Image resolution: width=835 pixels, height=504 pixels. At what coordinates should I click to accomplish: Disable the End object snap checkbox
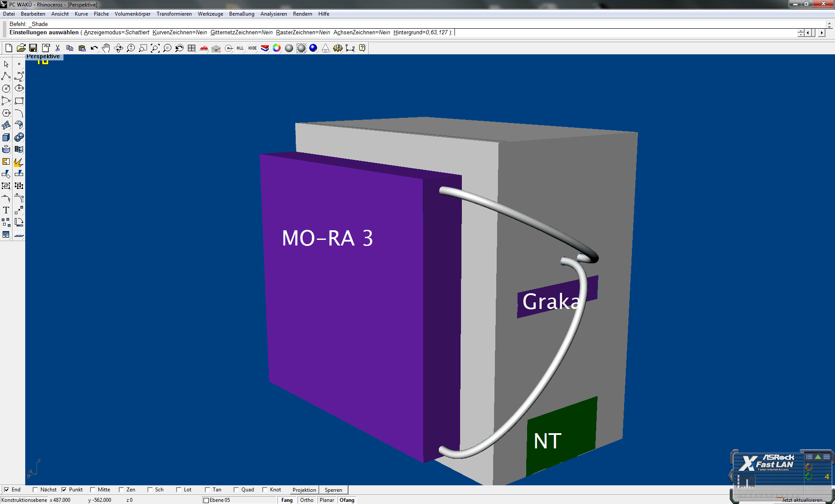[x=7, y=490]
